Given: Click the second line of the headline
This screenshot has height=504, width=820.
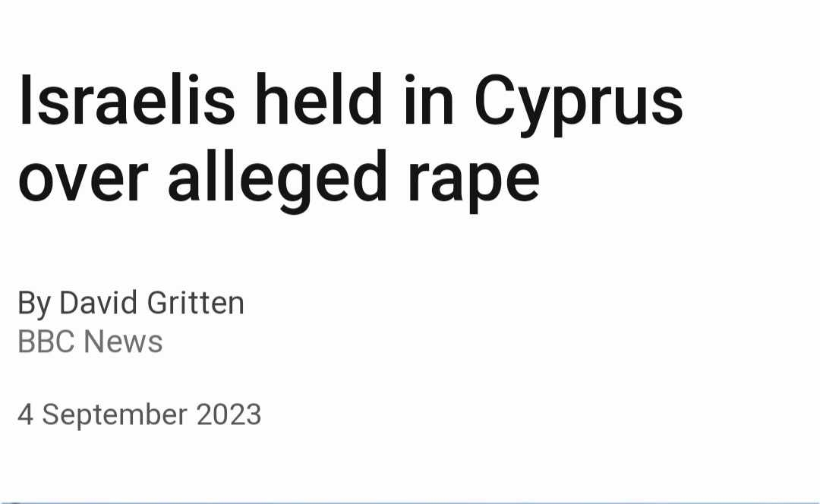Looking at the screenshot, I should pos(279,181).
